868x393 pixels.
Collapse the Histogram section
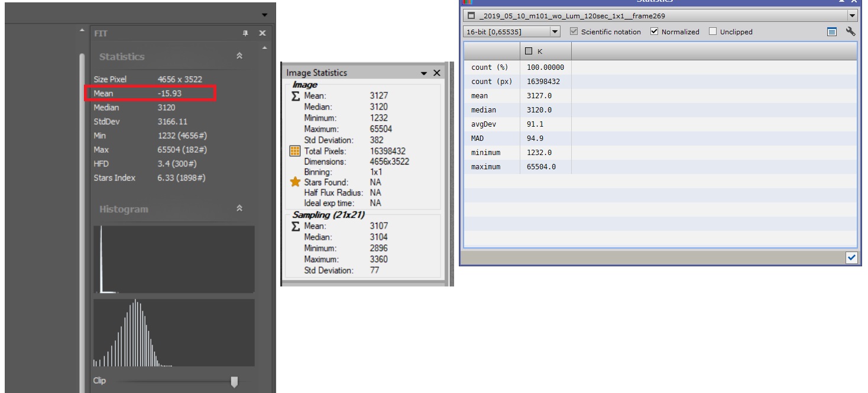coord(239,209)
